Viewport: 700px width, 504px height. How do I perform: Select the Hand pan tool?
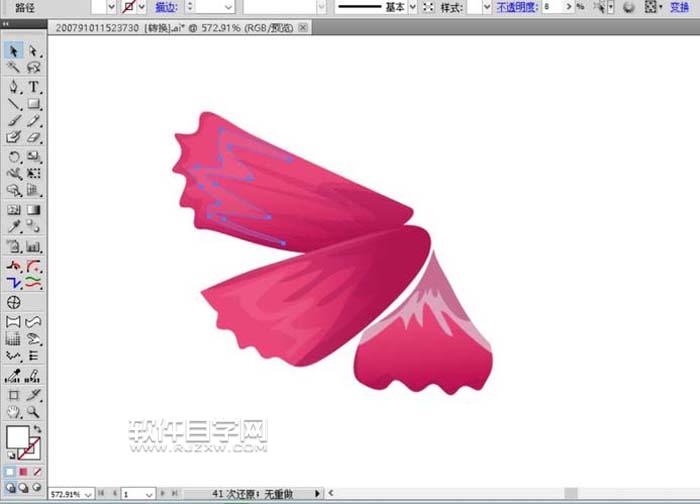coord(15,411)
